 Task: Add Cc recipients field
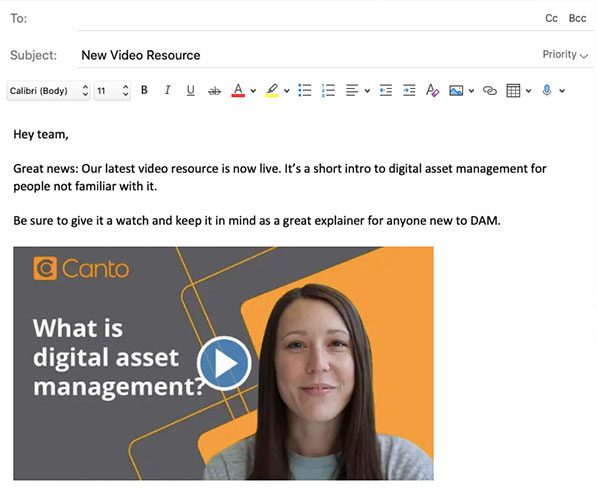point(551,18)
